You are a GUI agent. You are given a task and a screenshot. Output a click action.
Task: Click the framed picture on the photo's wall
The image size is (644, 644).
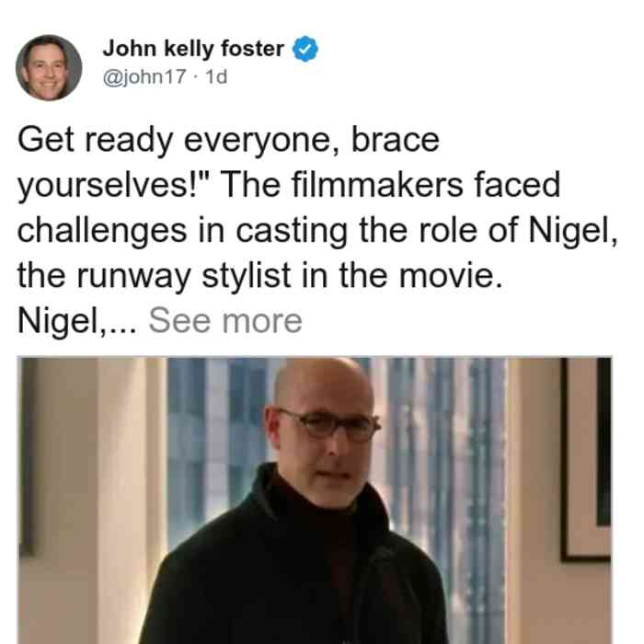pos(587,459)
